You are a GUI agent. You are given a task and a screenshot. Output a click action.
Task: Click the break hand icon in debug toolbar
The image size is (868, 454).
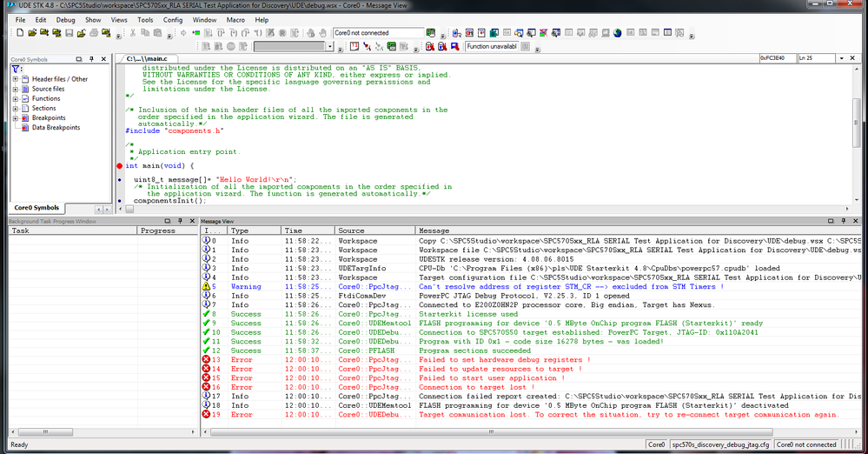click(322, 33)
